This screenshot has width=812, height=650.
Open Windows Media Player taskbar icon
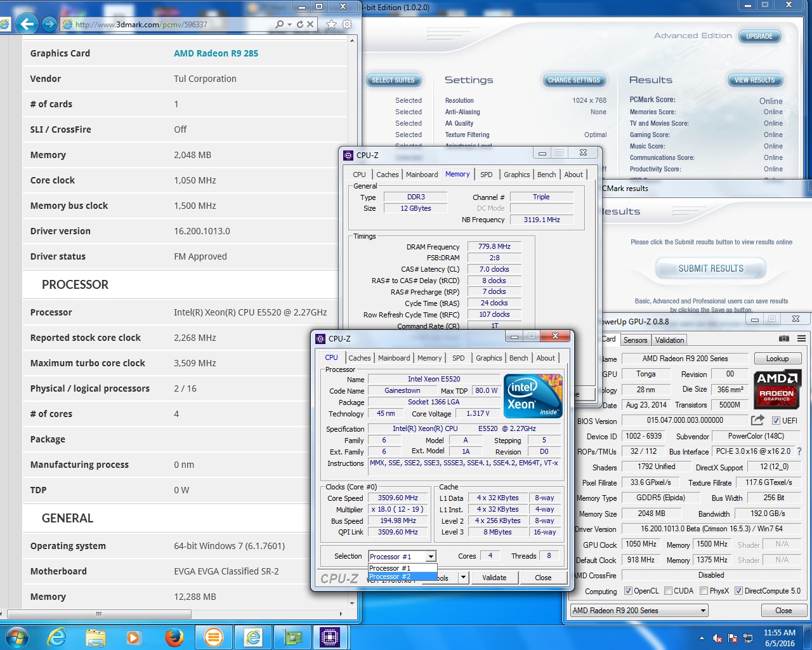coord(134,637)
